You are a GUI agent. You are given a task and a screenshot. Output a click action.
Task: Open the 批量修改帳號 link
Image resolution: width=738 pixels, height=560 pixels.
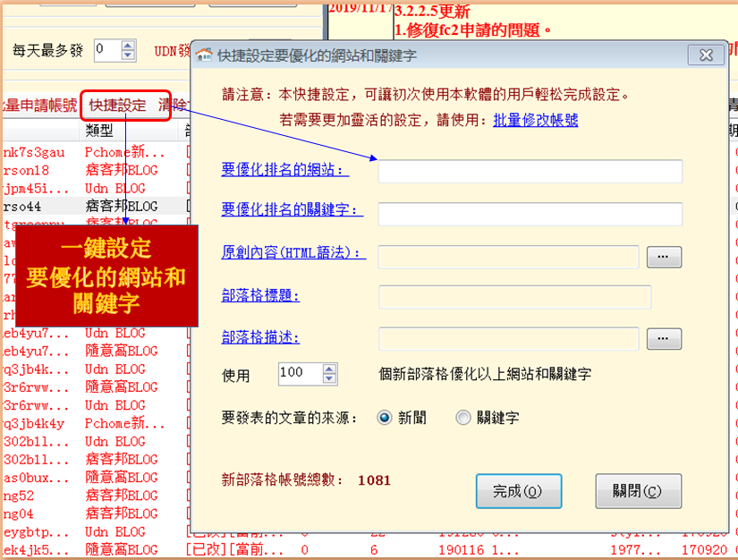click(x=535, y=120)
